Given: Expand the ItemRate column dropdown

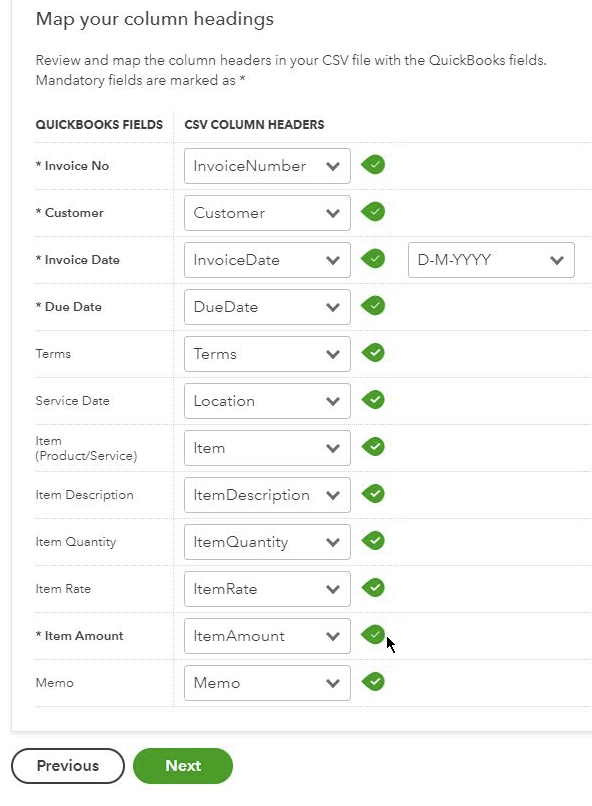Looking at the screenshot, I should 267,589.
